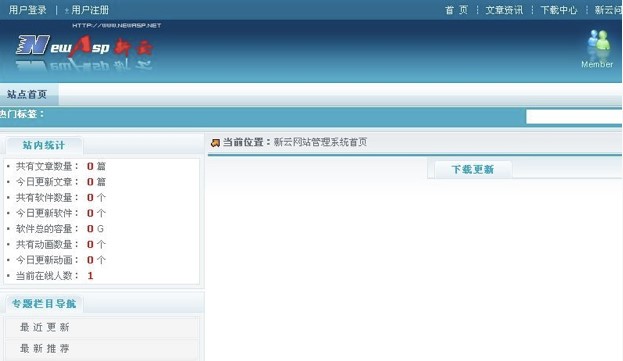Select the 站内统计 panel tab

tap(44, 145)
